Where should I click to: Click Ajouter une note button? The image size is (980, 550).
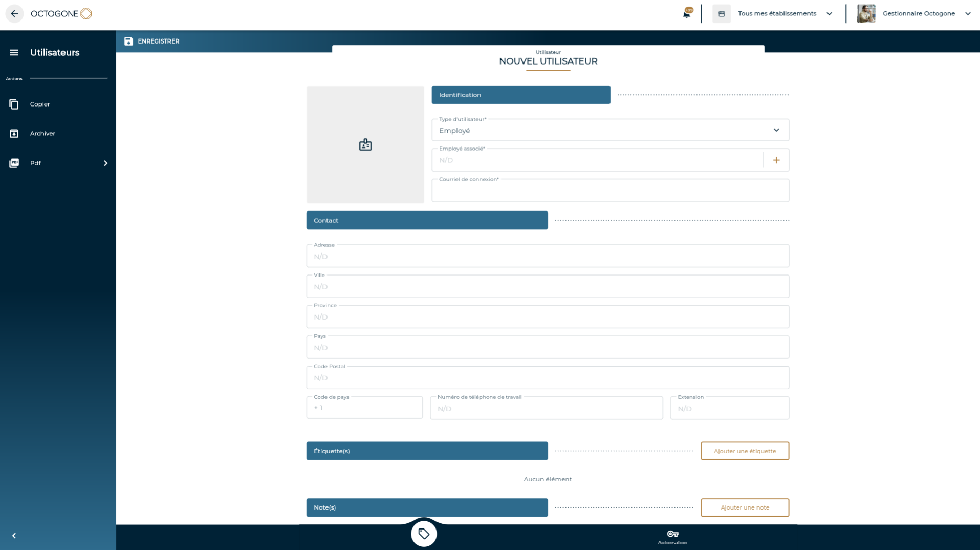click(745, 507)
